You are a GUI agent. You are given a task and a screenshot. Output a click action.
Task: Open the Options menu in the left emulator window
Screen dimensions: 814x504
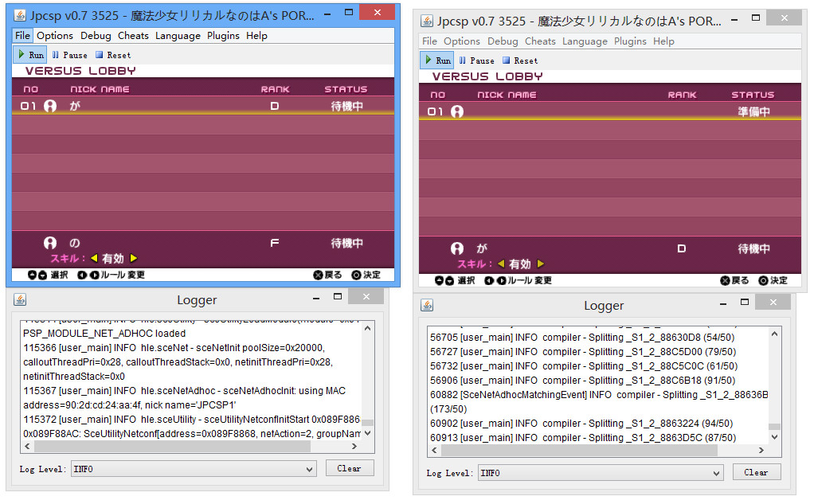pos(55,36)
